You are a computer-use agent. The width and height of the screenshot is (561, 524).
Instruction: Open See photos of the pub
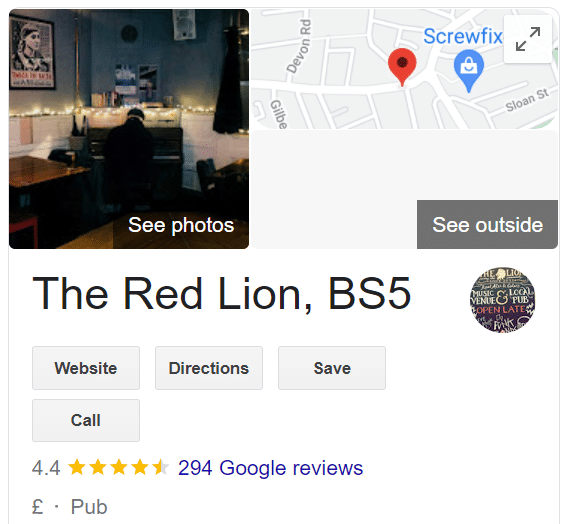pyautogui.click(x=181, y=225)
